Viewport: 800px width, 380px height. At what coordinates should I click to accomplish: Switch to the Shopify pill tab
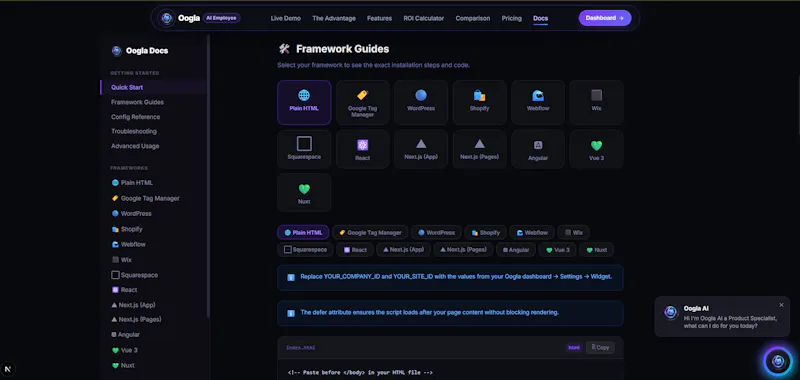tap(485, 233)
